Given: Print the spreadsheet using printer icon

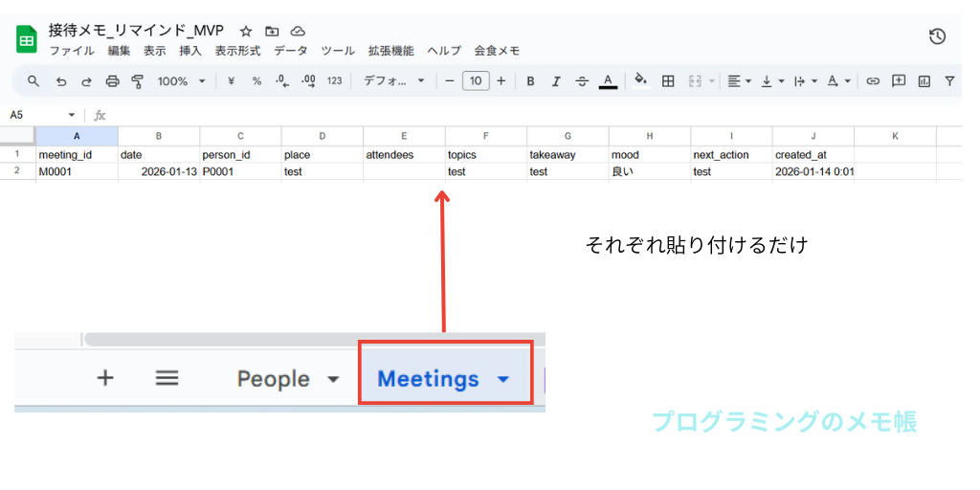Looking at the screenshot, I should pyautogui.click(x=112, y=81).
